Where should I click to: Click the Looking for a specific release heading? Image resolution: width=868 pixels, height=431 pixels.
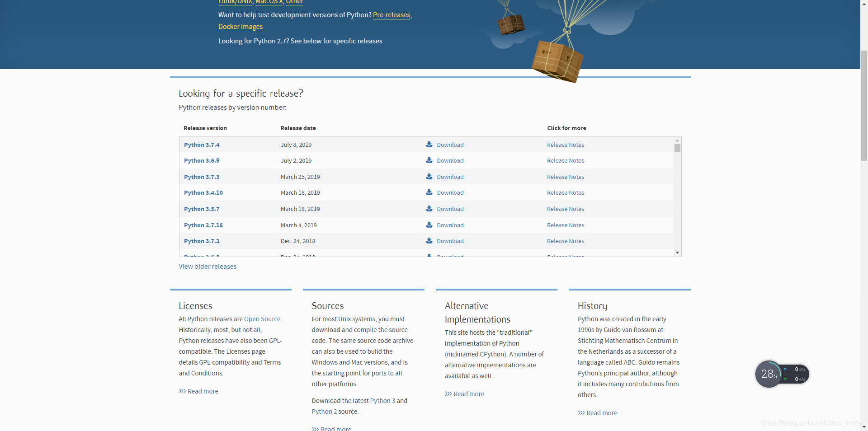(x=241, y=94)
